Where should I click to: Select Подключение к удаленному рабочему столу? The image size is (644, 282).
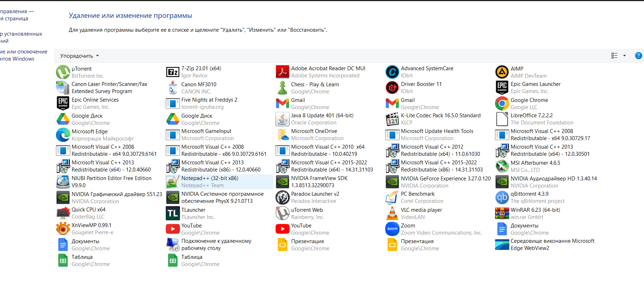pos(218,245)
